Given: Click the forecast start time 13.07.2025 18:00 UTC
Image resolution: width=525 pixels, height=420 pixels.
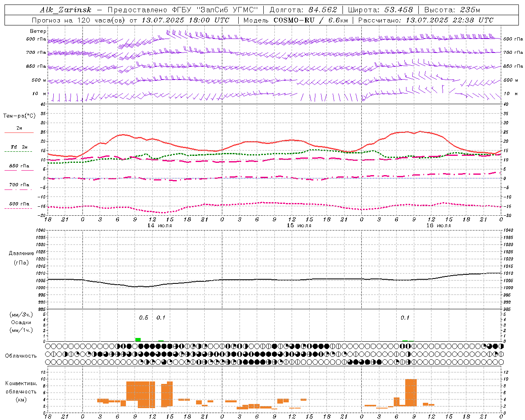Looking at the screenshot, I should click(185, 20).
